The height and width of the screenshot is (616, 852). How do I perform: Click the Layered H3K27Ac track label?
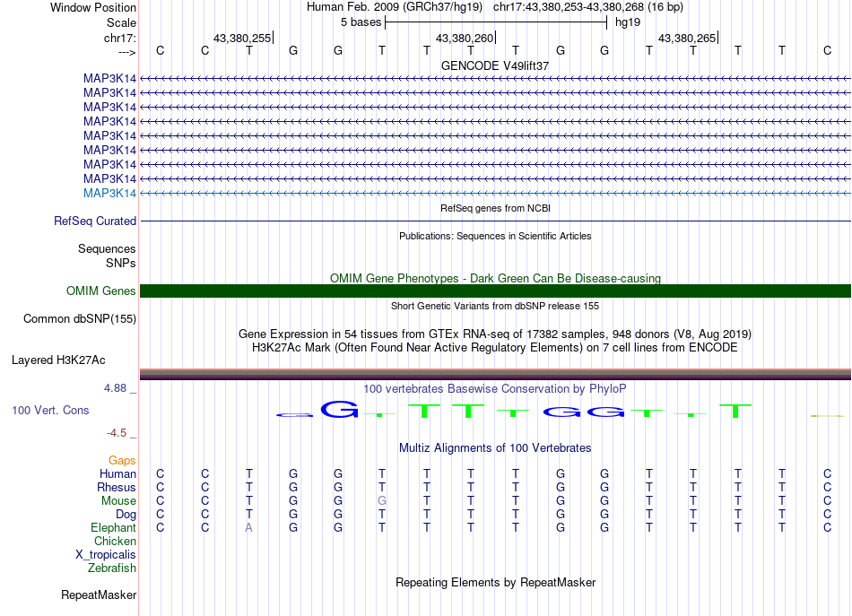[58, 360]
